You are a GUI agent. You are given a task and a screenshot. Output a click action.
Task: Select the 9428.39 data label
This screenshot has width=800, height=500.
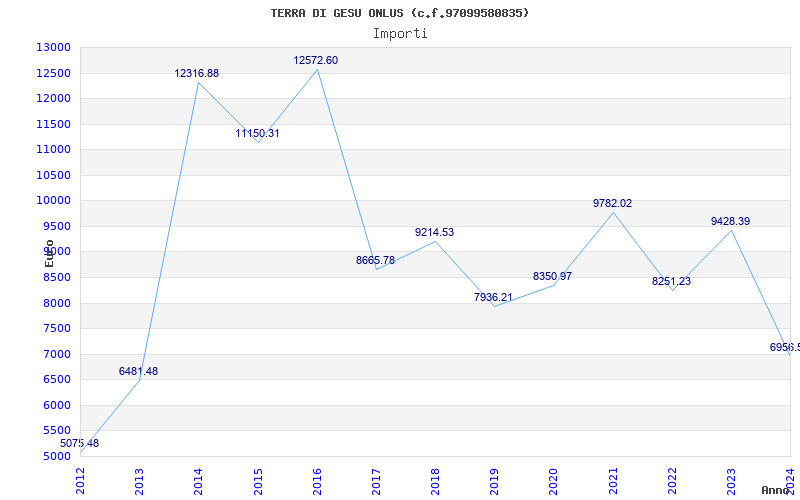click(x=731, y=221)
